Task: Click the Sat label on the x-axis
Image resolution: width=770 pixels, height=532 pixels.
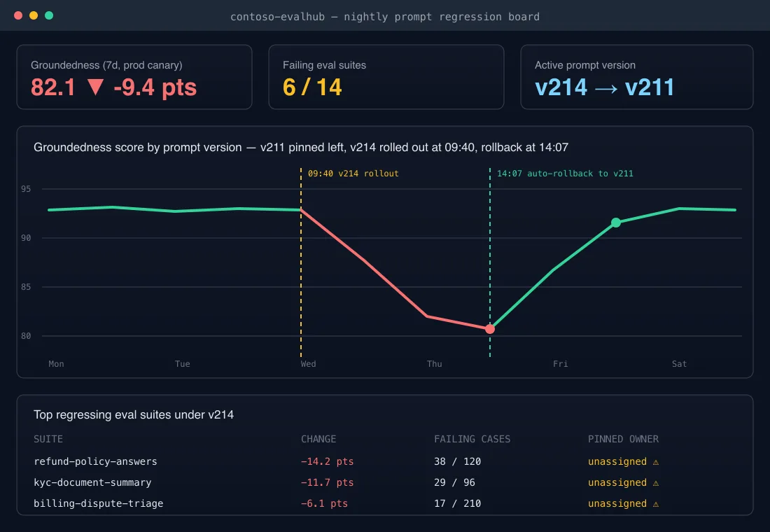Action: pos(679,364)
